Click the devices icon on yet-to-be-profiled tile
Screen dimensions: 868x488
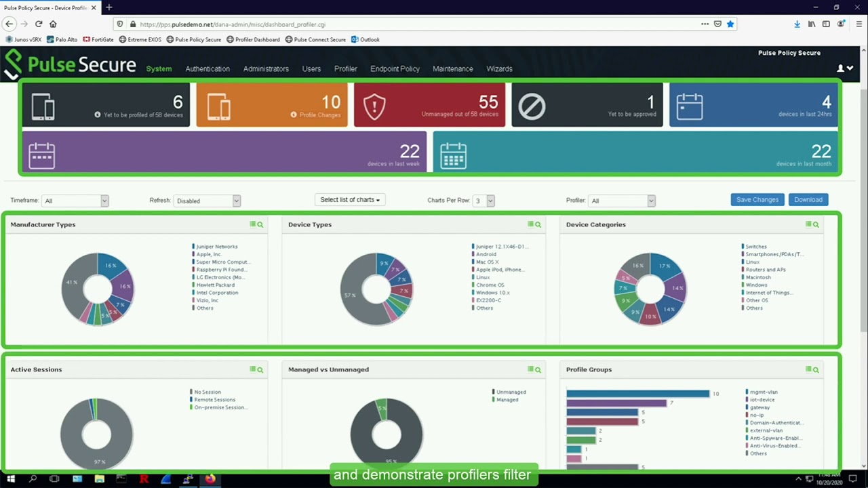click(x=43, y=106)
